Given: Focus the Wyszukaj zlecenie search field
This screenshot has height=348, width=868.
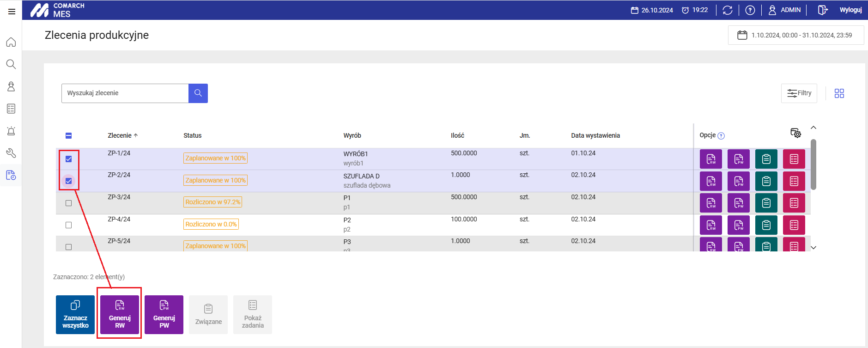Looking at the screenshot, I should (125, 93).
